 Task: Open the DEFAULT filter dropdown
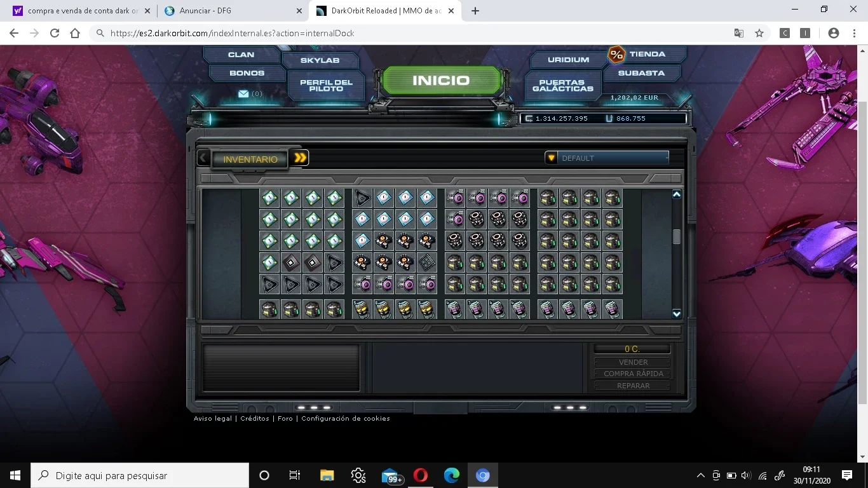607,158
